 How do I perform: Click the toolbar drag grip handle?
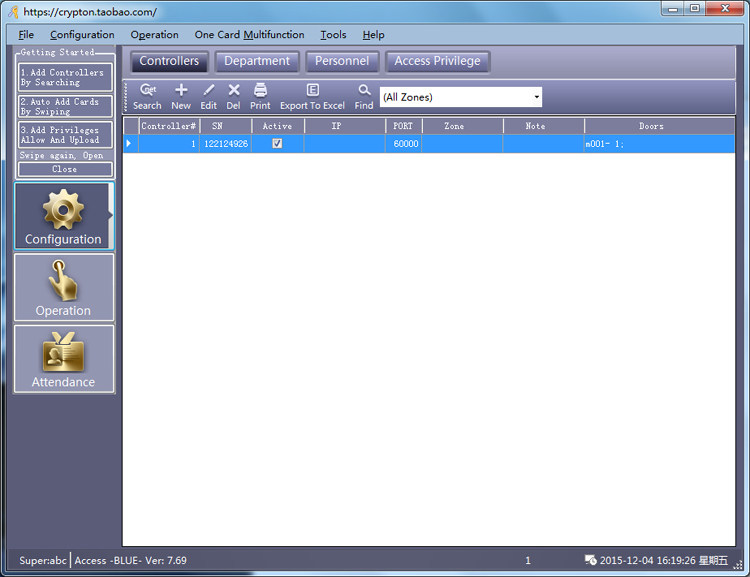pos(126,97)
